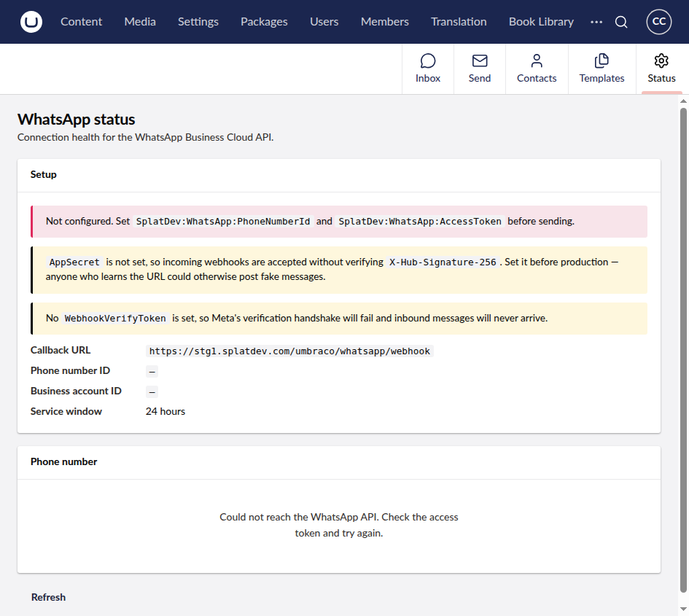Select the callback webhook URL text

point(289,351)
